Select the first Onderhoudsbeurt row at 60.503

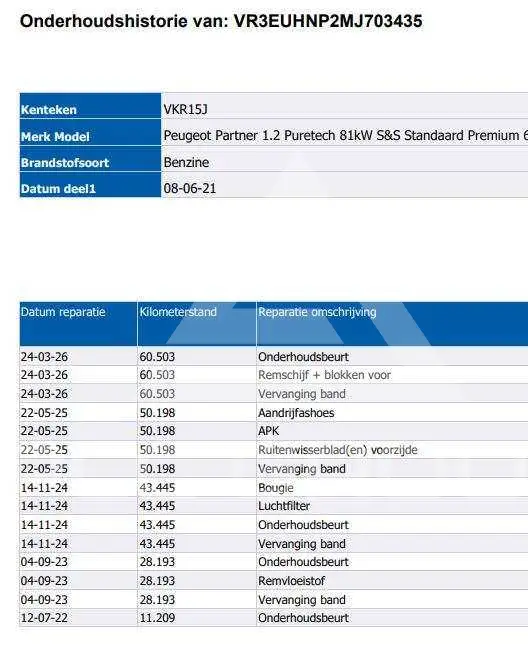[x=274, y=356]
